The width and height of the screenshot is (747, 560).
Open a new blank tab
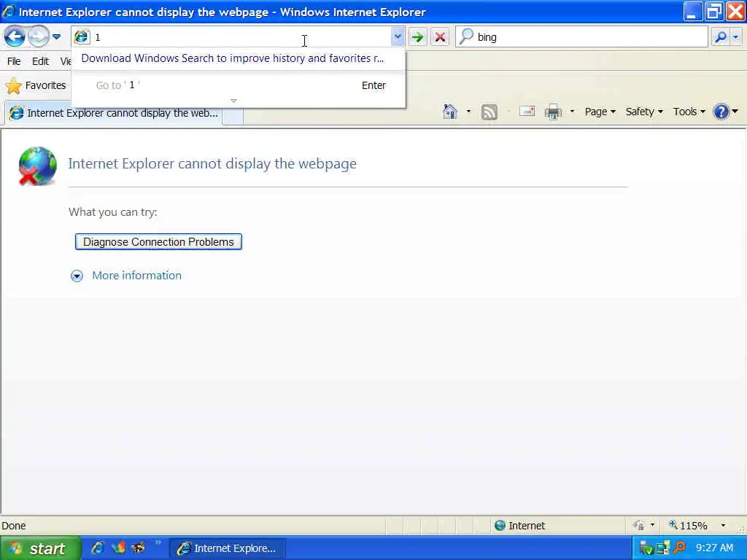[x=233, y=115]
